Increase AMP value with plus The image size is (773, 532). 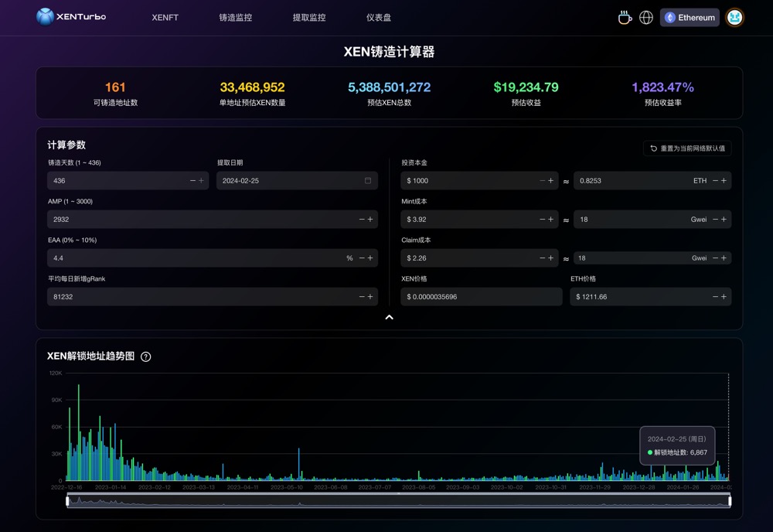(x=370, y=219)
